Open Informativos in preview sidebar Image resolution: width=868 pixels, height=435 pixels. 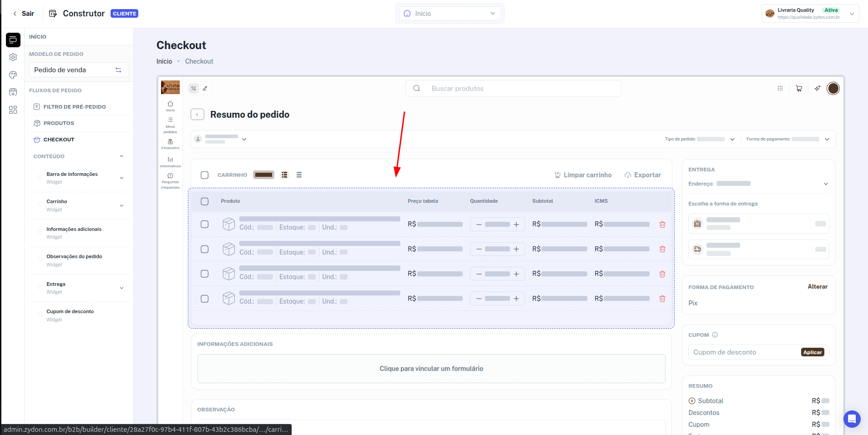pos(170,162)
